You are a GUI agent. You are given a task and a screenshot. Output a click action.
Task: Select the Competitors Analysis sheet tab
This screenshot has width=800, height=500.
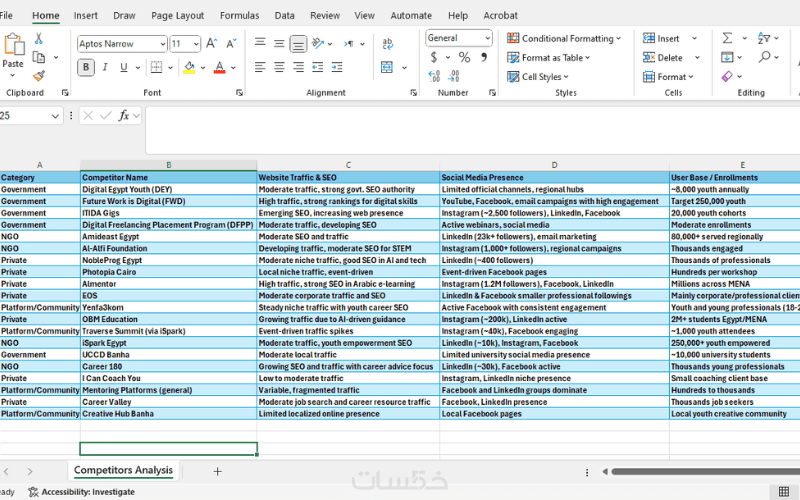click(123, 470)
